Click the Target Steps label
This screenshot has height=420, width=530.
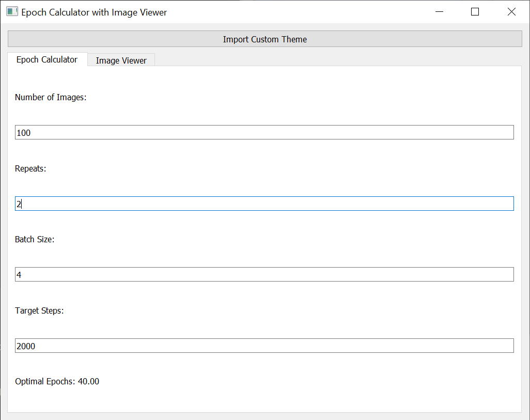pyautogui.click(x=39, y=310)
